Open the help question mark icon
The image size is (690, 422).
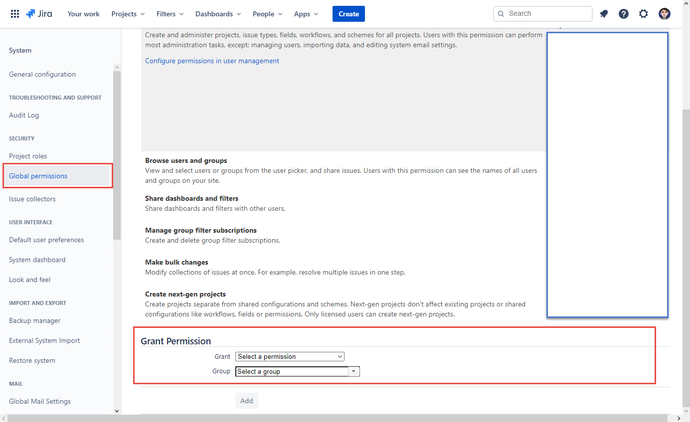coord(624,14)
